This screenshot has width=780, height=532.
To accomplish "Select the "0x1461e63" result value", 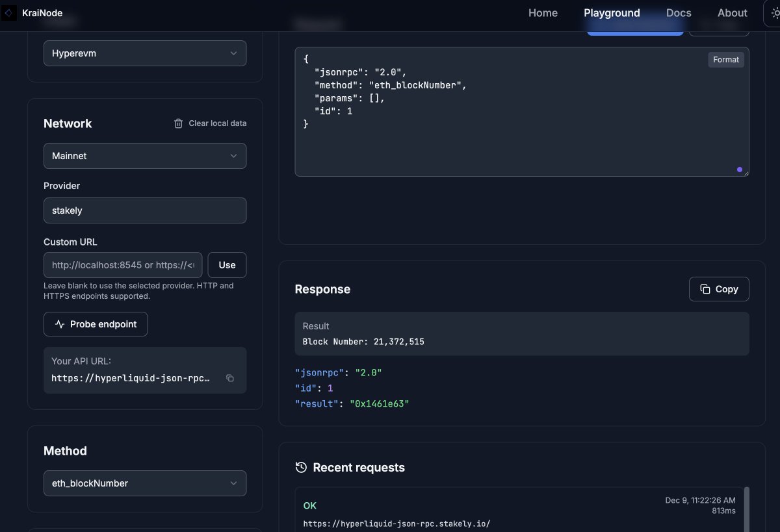I will pos(380,404).
